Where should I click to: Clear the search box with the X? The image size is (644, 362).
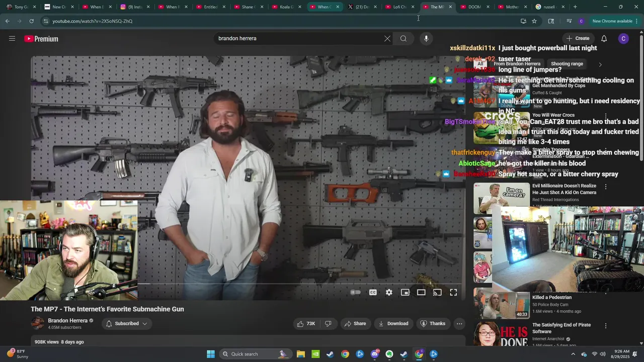387,39
